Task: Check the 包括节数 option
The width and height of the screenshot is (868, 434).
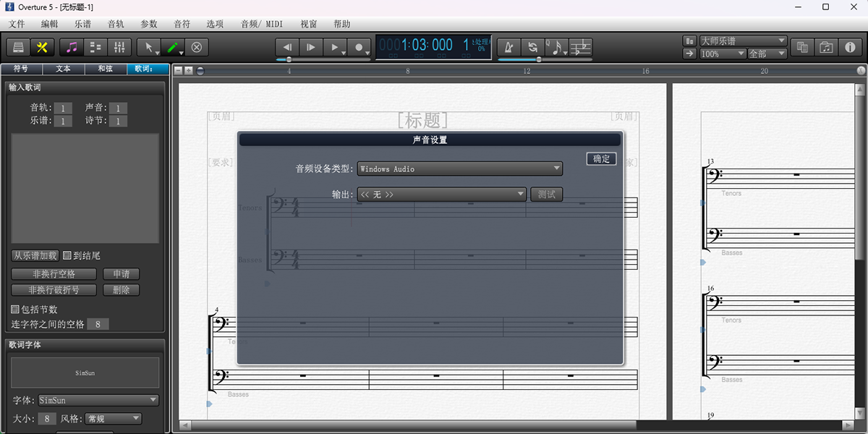Action: point(13,309)
